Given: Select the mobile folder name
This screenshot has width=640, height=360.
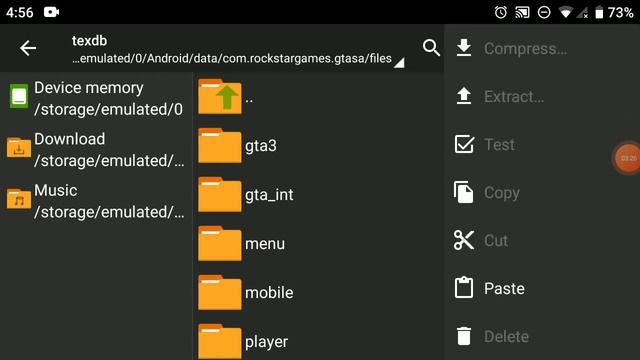Looking at the screenshot, I should point(269,293).
